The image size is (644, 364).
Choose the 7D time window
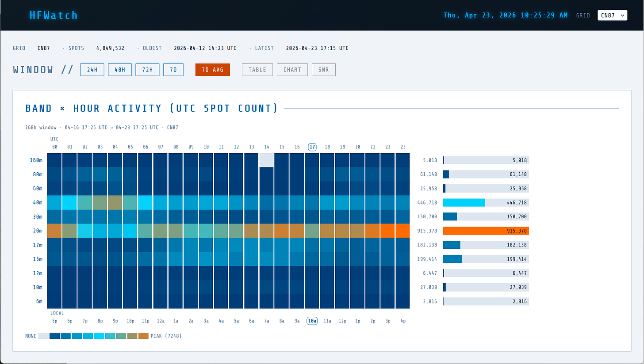pyautogui.click(x=173, y=69)
